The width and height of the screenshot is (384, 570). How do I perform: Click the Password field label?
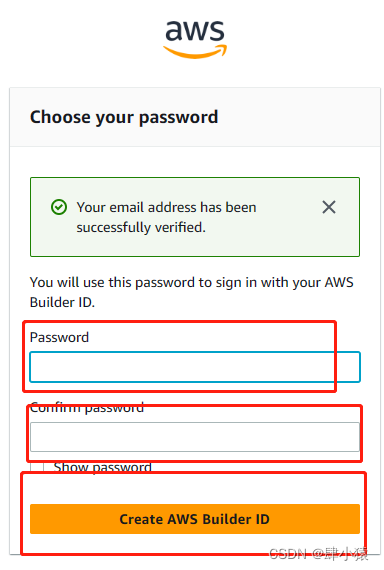pos(59,337)
